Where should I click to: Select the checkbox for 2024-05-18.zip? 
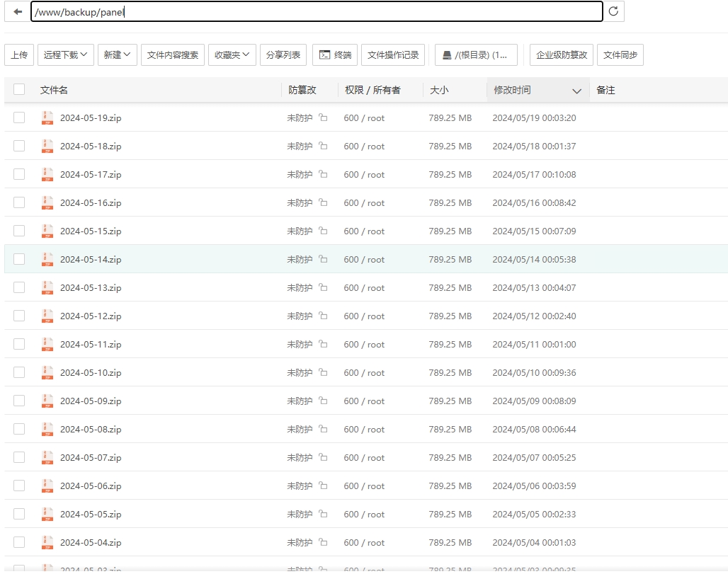[19, 146]
